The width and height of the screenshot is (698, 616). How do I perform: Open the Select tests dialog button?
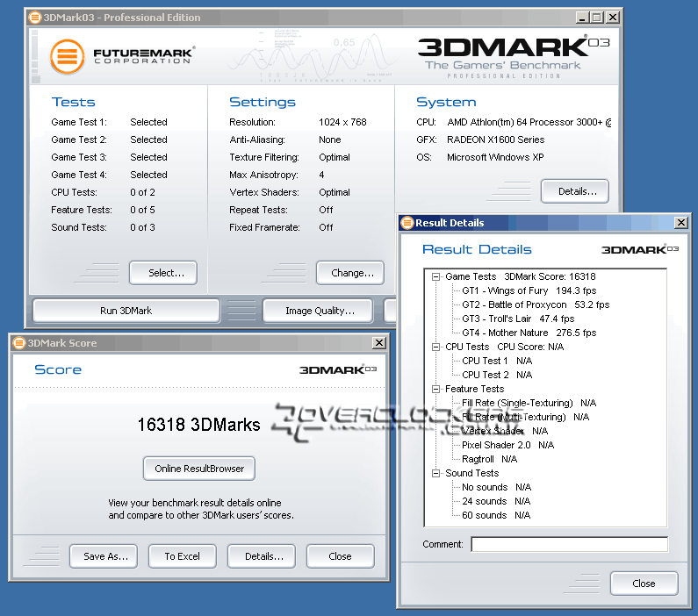coord(163,273)
